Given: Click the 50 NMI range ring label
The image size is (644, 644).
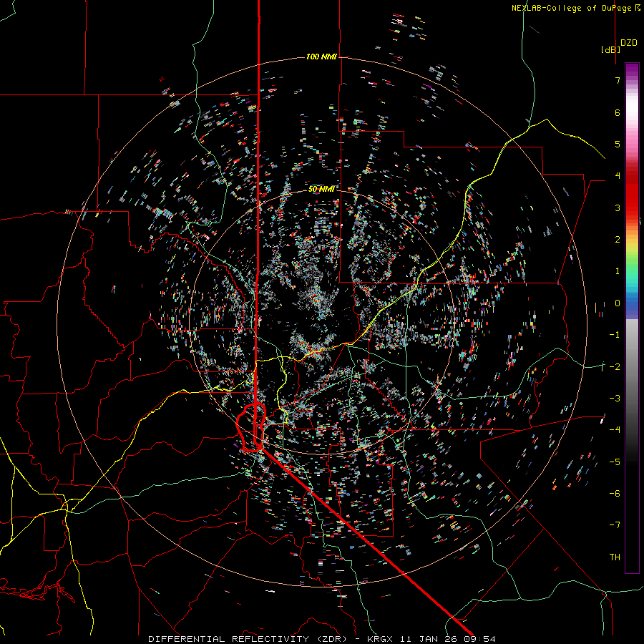Looking at the screenshot, I should point(321,189).
